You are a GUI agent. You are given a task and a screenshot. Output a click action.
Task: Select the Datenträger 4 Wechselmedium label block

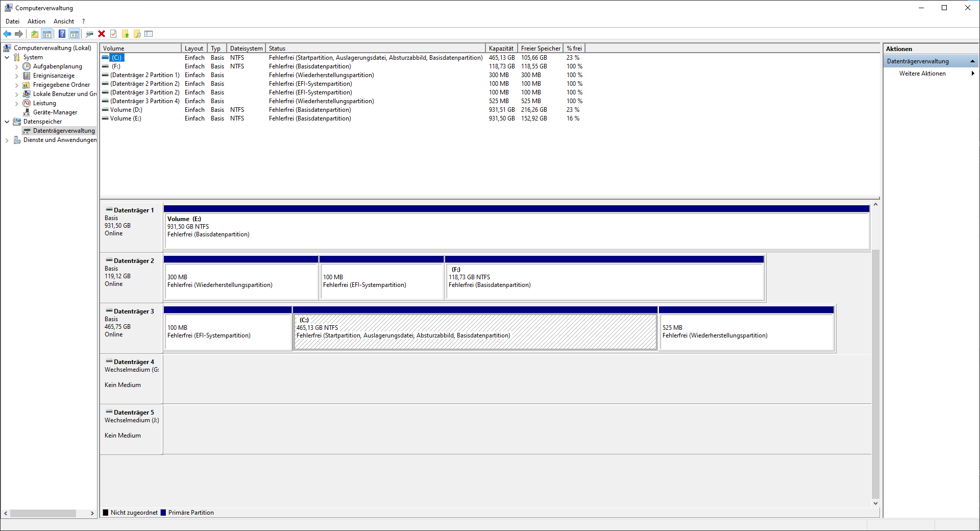132,379
